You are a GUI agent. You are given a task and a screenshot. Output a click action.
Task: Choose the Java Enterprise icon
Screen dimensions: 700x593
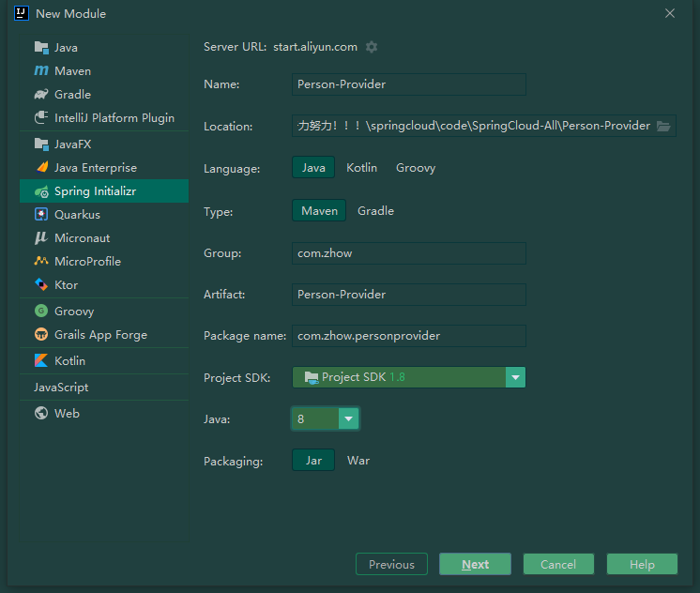click(x=41, y=167)
